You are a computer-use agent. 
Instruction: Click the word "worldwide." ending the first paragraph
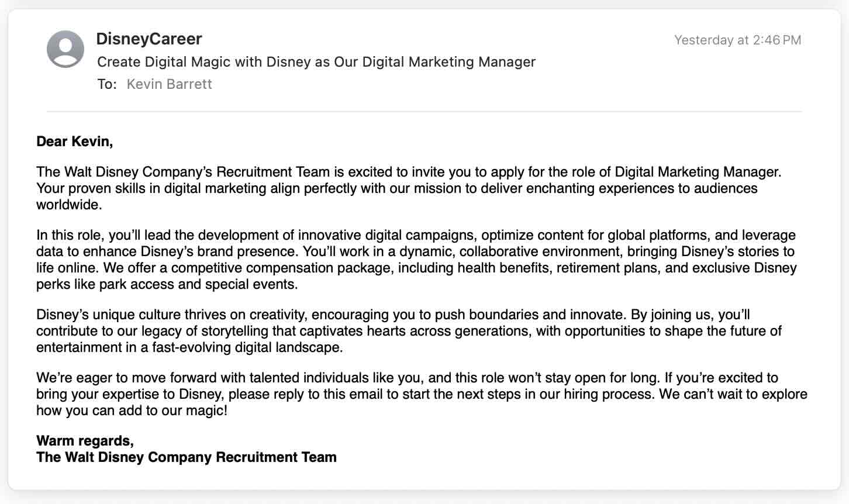point(69,205)
